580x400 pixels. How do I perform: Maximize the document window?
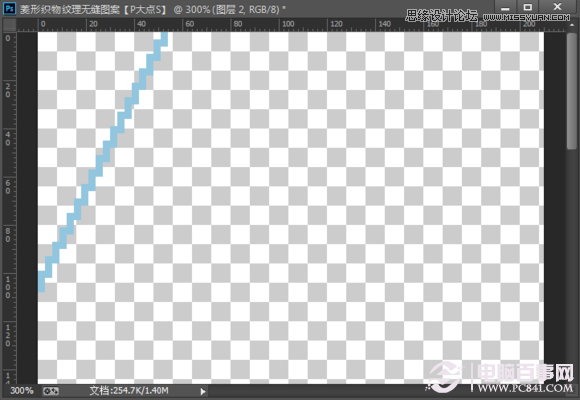click(x=528, y=7)
